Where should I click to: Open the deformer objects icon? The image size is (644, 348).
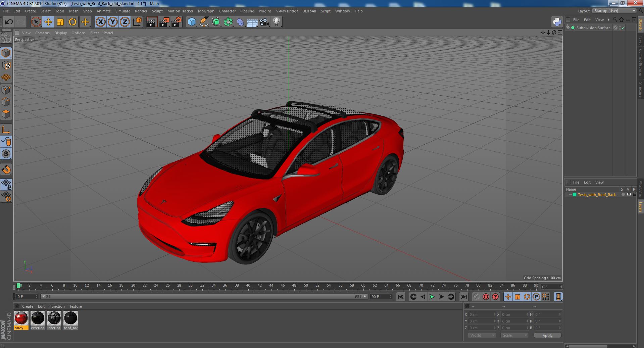(240, 22)
